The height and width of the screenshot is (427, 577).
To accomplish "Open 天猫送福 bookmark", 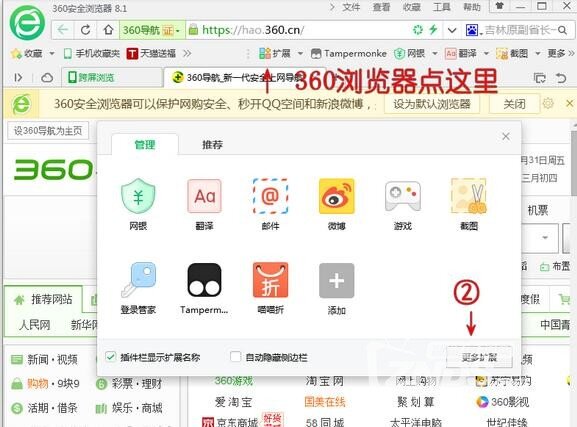I will click(x=151, y=54).
